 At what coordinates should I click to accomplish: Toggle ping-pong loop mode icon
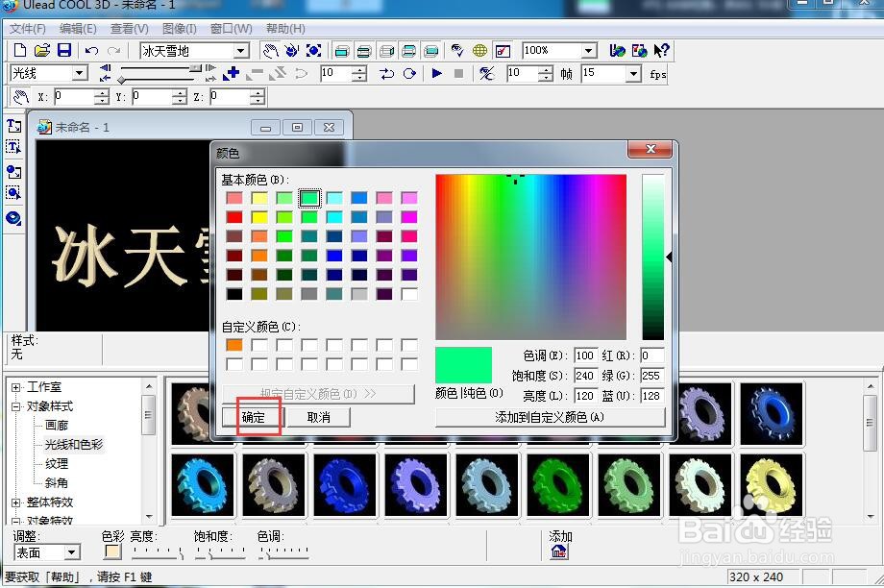386,73
